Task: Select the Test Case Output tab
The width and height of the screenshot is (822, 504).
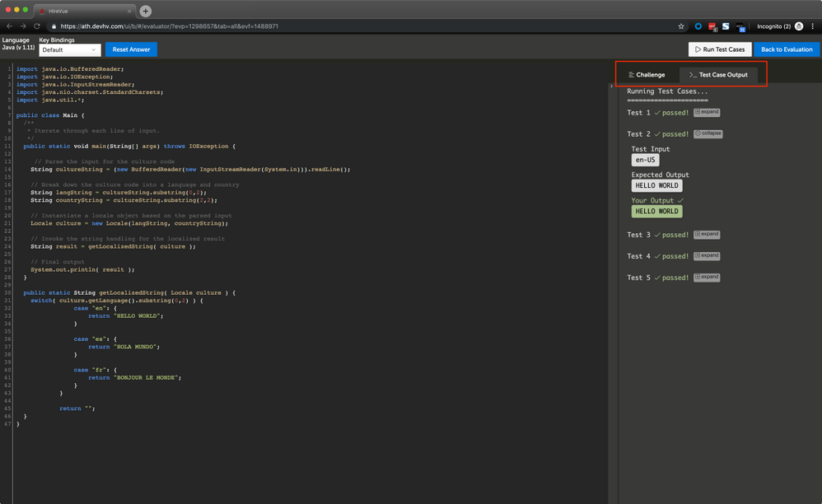Action: [718, 75]
